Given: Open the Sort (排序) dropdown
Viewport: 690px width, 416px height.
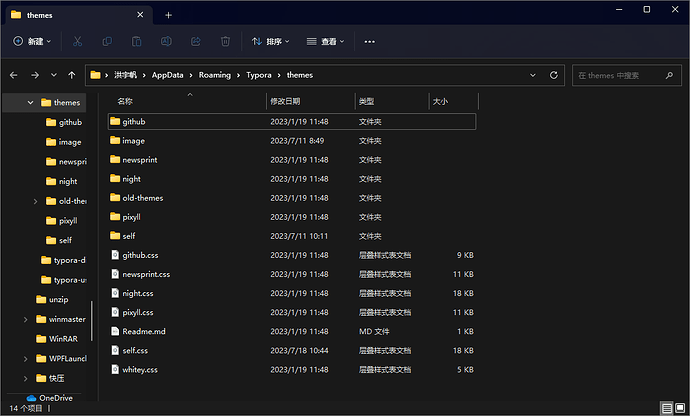Looking at the screenshot, I should (271, 41).
